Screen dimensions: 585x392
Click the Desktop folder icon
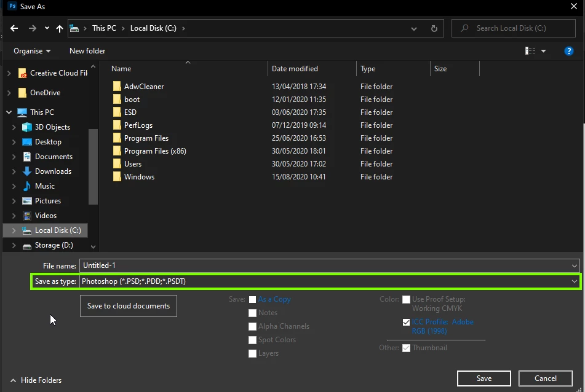pyautogui.click(x=27, y=142)
